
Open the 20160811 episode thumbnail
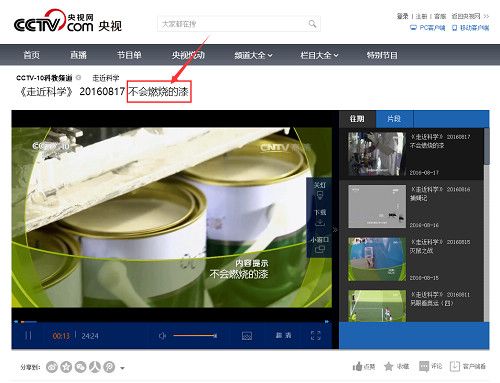pyautogui.click(x=377, y=306)
